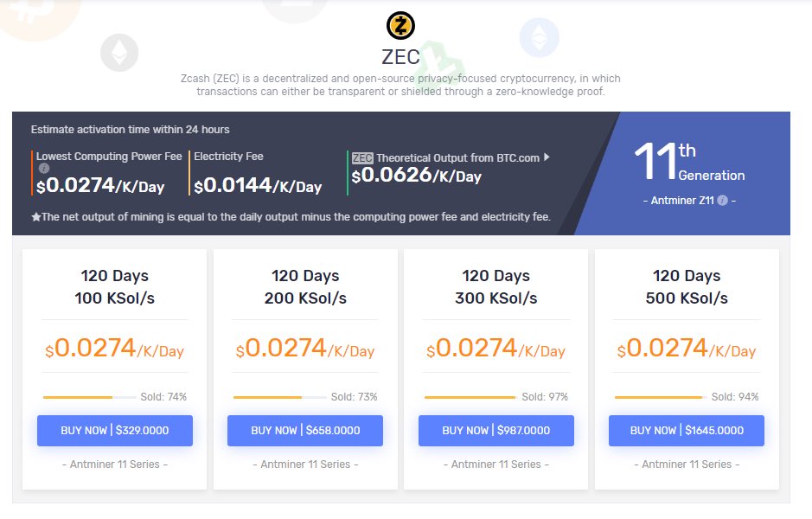Screen dimensions: 812x519
Task: Click the net output of mining note
Action: pyautogui.click(x=291, y=217)
